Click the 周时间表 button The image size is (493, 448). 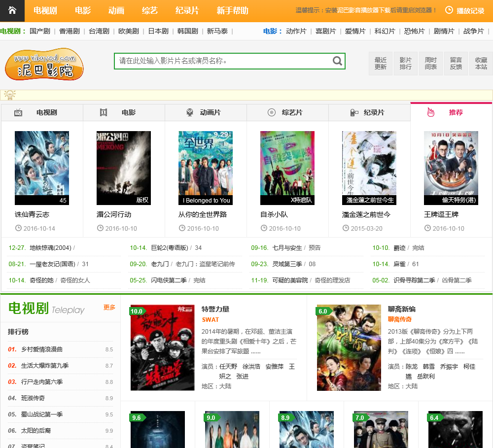click(431, 63)
